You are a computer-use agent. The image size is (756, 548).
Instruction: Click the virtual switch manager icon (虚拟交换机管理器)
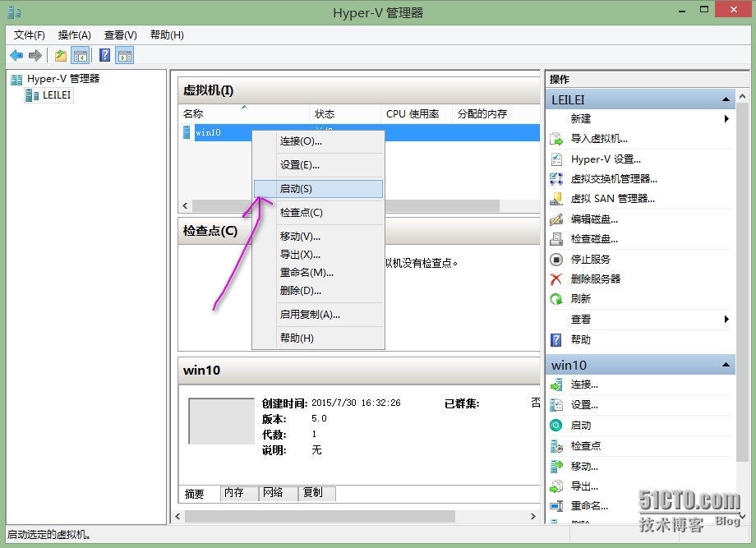pos(556,179)
